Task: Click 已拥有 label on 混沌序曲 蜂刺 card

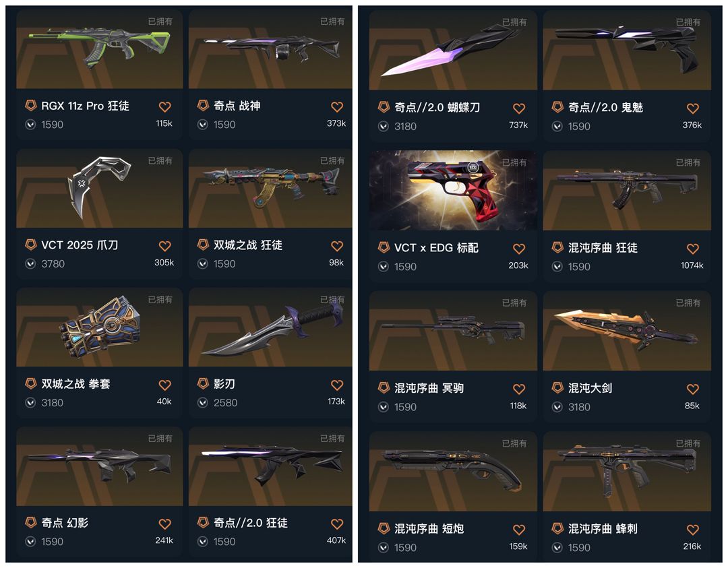Action: point(688,443)
